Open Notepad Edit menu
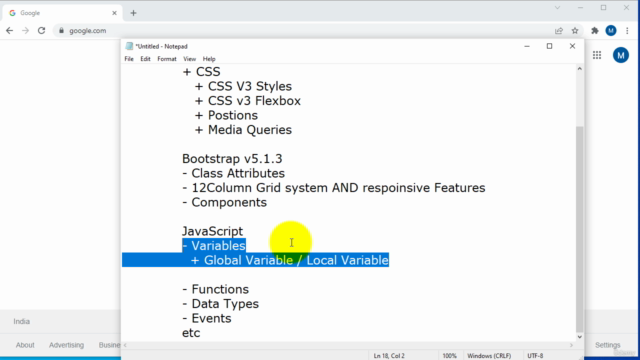 145,59
